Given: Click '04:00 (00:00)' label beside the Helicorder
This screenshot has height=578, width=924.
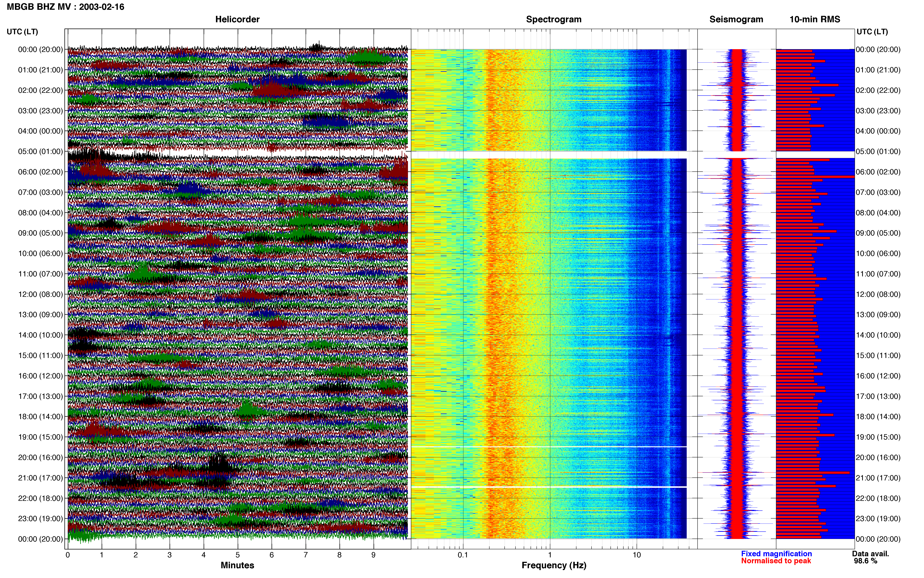Looking at the screenshot, I should pyautogui.click(x=41, y=131).
